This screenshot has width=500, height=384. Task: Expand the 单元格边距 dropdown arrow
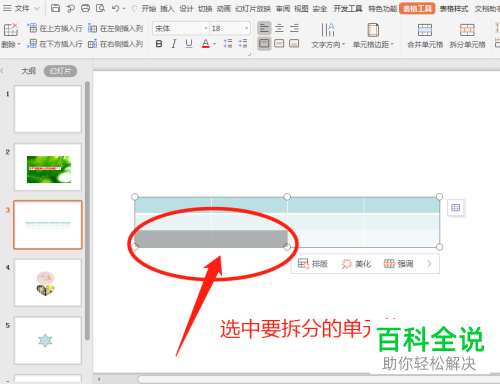click(x=392, y=44)
